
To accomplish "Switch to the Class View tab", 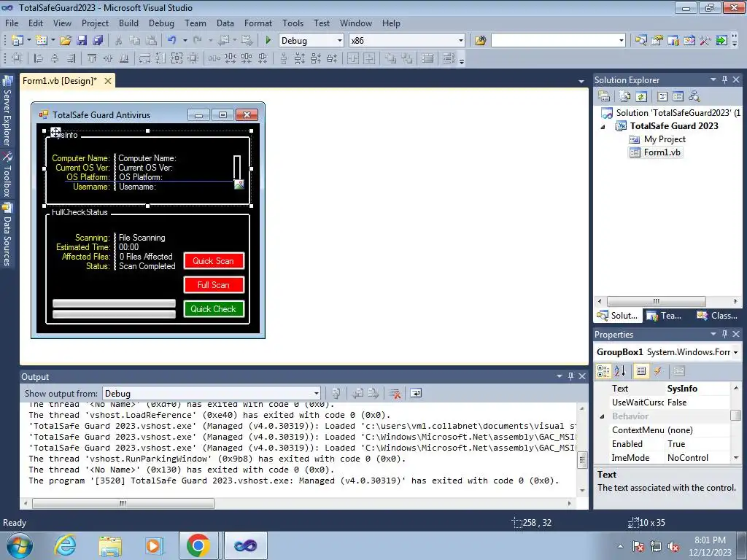I will click(718, 315).
